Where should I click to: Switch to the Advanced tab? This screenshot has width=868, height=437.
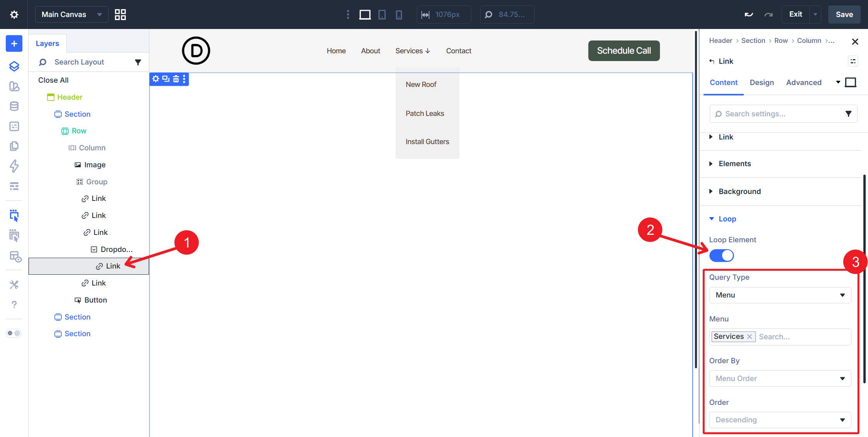point(804,82)
